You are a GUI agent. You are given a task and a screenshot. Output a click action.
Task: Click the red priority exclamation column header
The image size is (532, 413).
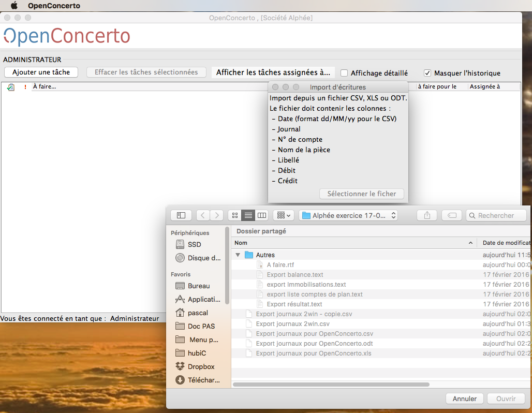click(25, 87)
